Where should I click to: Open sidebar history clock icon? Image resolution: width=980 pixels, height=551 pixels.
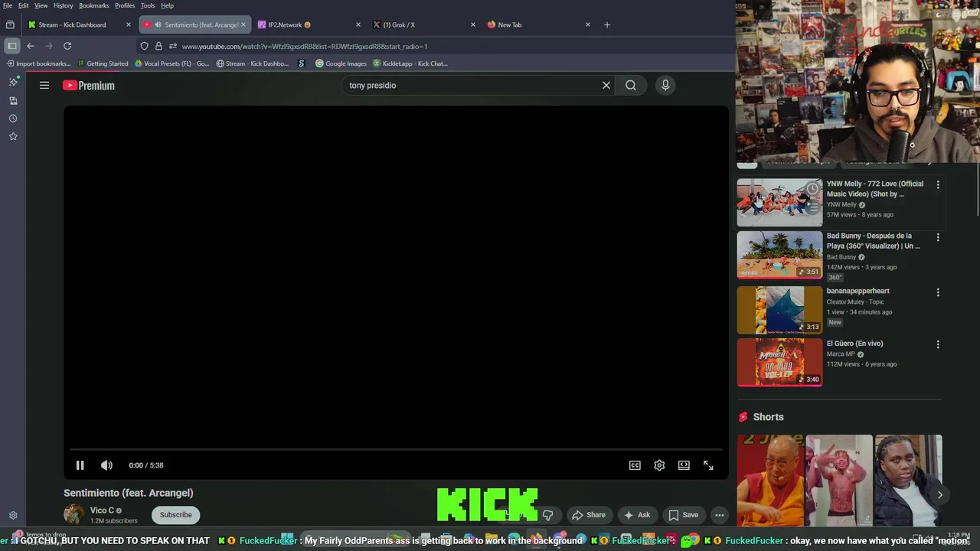13,119
